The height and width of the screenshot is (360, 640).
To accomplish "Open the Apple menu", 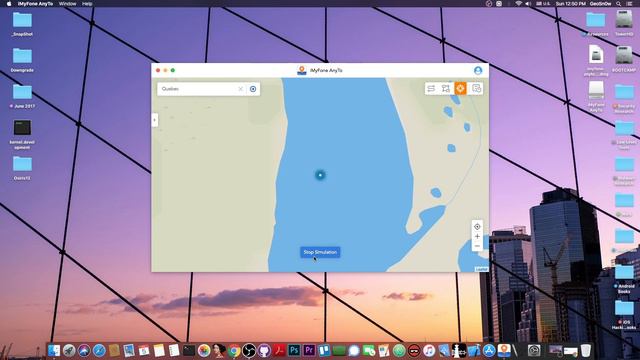I will click(x=9, y=4).
